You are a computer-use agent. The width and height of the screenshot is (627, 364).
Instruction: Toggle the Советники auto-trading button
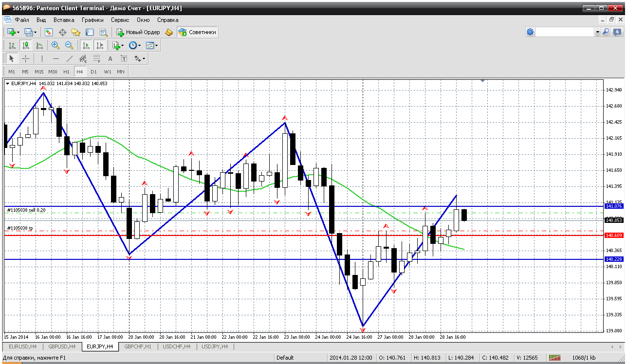197,32
